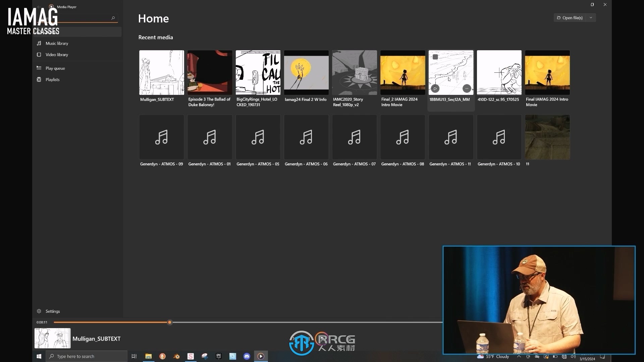
Task: Play the 1BBMU13_Seq12A_MM thumbnail play button
Action: point(435,88)
